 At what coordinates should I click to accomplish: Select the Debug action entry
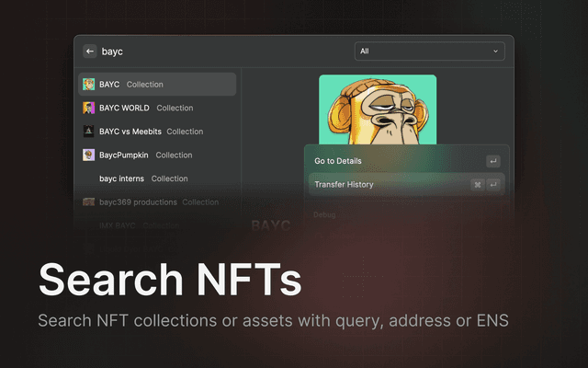tap(325, 215)
